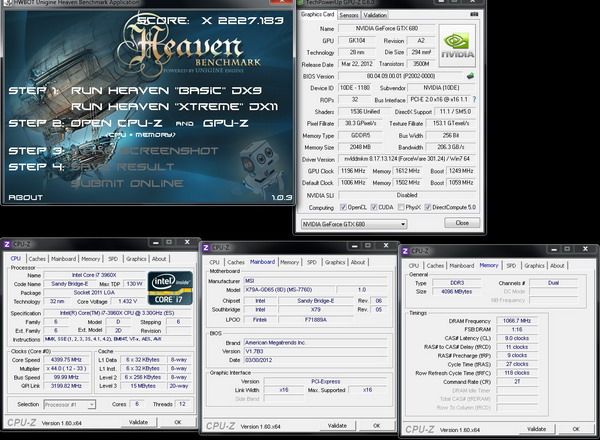Click the robot mascot in the Heaven window
600x440 pixels.
(x=261, y=165)
